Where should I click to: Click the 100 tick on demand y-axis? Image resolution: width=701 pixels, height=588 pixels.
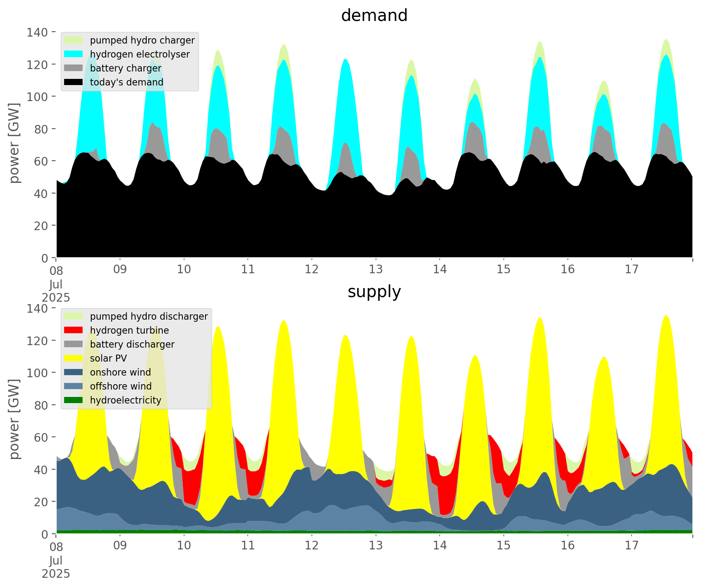click(37, 97)
